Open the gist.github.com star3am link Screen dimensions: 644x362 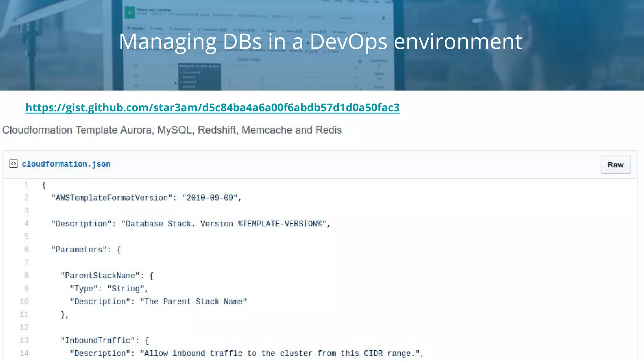213,107
